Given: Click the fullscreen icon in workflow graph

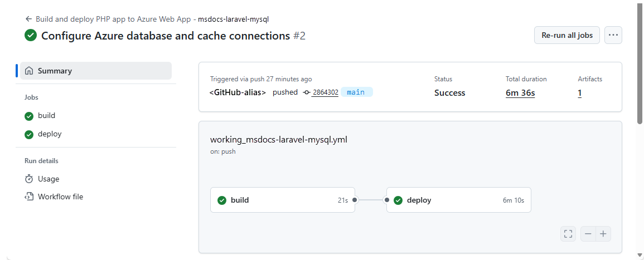Looking at the screenshot, I should [568, 234].
